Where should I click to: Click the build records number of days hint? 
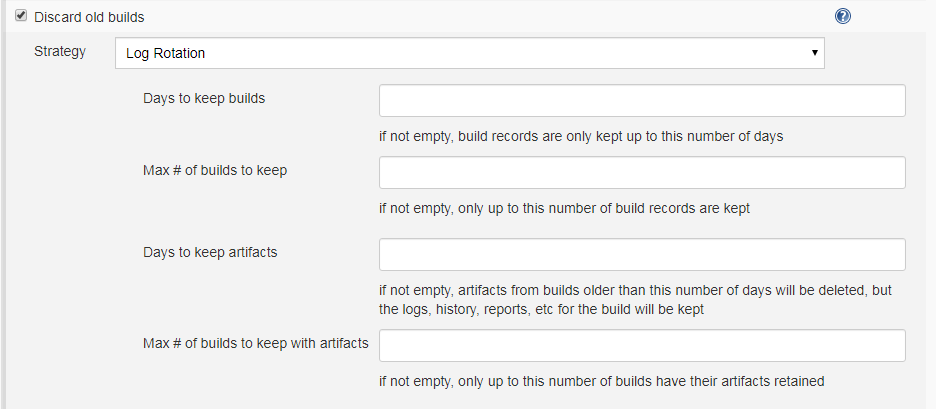(x=580, y=136)
